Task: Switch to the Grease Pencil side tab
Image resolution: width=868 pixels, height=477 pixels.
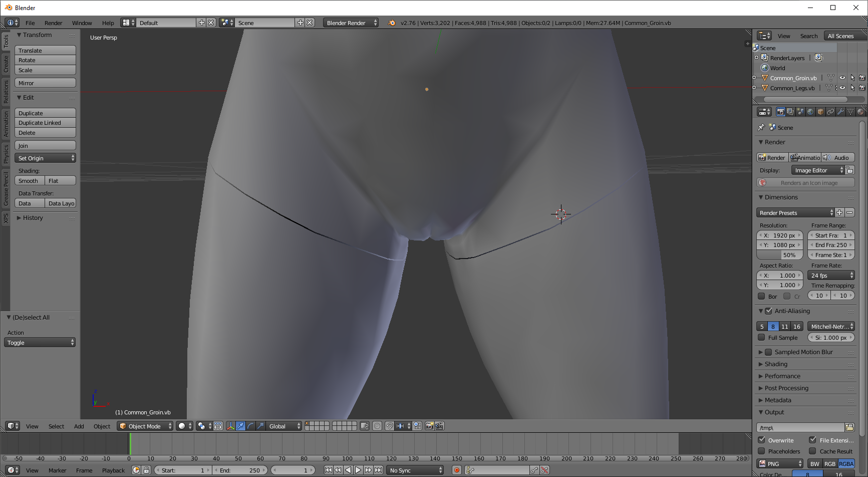Action: (6, 188)
